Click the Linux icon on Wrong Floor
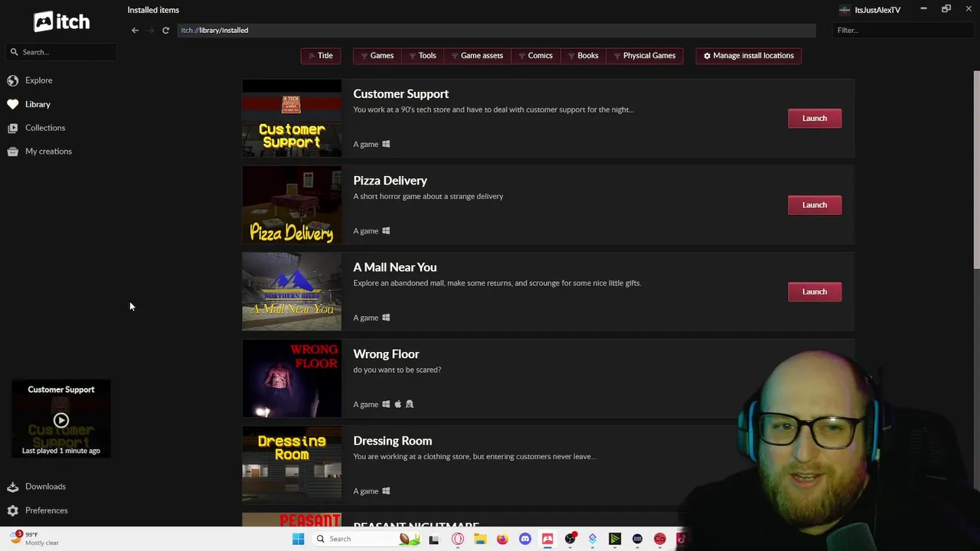980x551 pixels. click(x=410, y=404)
